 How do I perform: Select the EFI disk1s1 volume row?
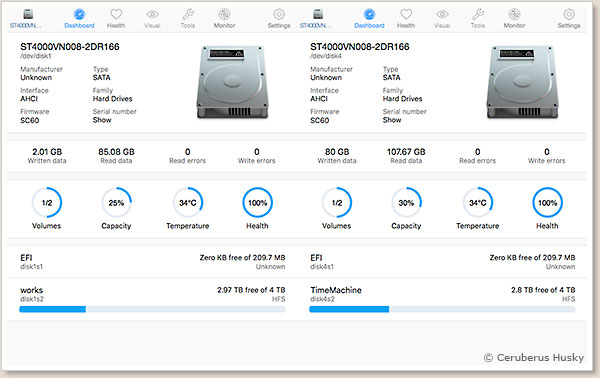pyautogui.click(x=152, y=262)
